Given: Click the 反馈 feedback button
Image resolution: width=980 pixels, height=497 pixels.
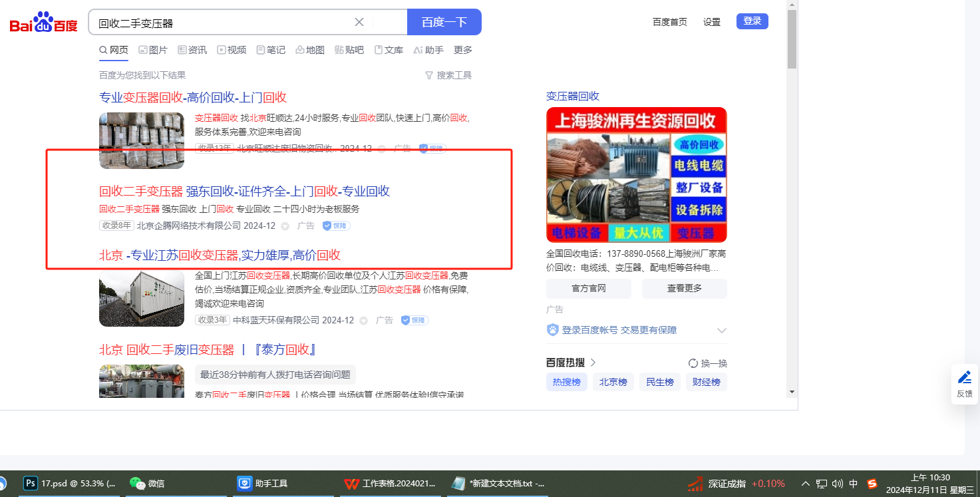Looking at the screenshot, I should point(965,385).
